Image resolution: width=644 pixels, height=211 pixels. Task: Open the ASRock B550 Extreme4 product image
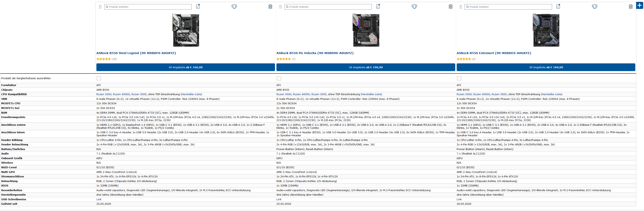click(546, 30)
